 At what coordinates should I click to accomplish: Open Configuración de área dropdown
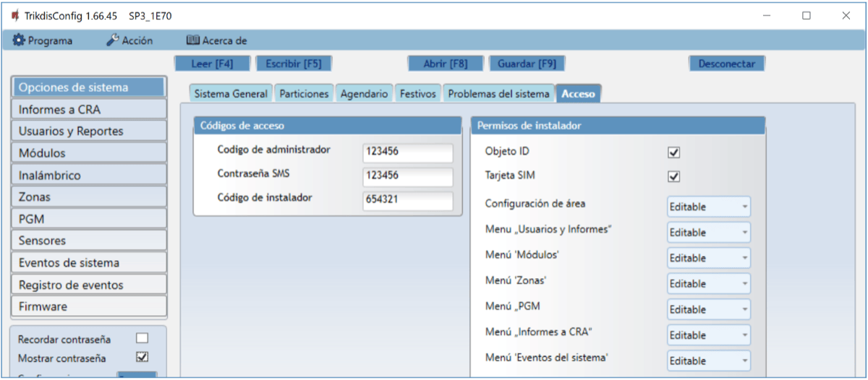pyautogui.click(x=708, y=207)
